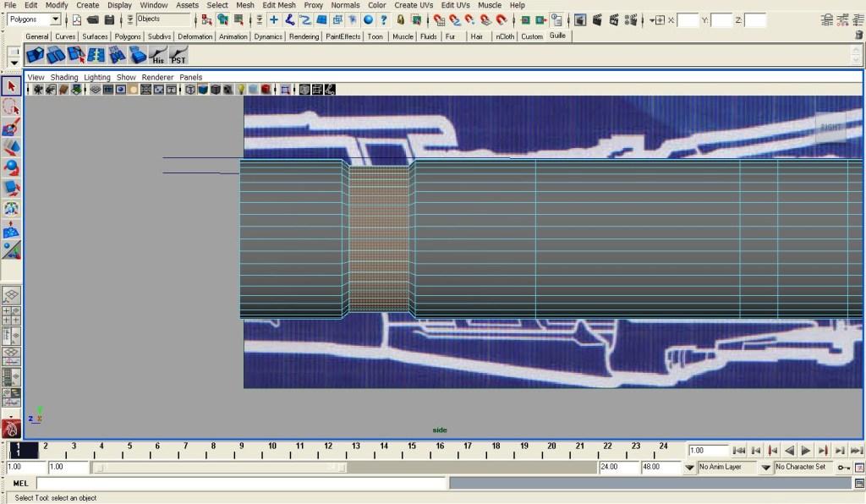Switch to single perspective view layout
This screenshot has width=866, height=504.
(x=11, y=295)
